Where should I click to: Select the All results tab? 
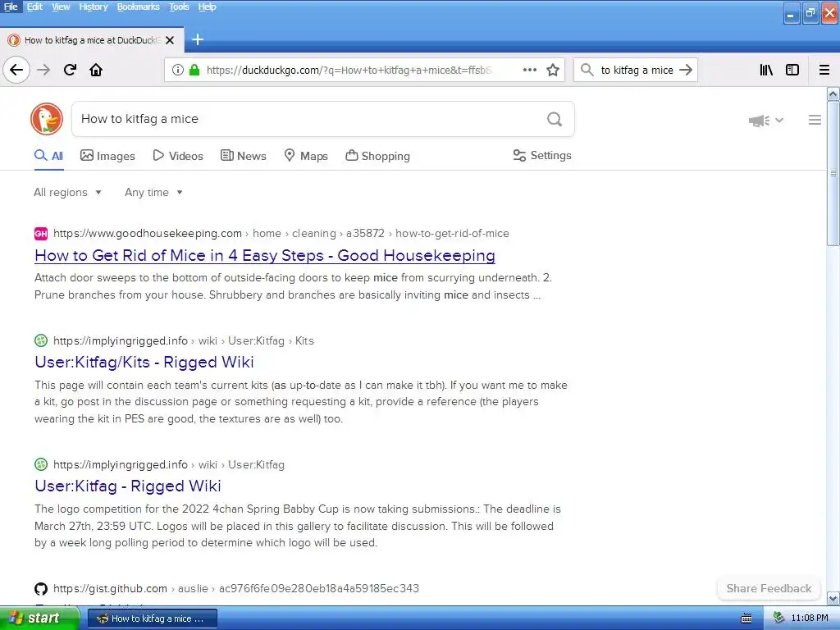48,156
